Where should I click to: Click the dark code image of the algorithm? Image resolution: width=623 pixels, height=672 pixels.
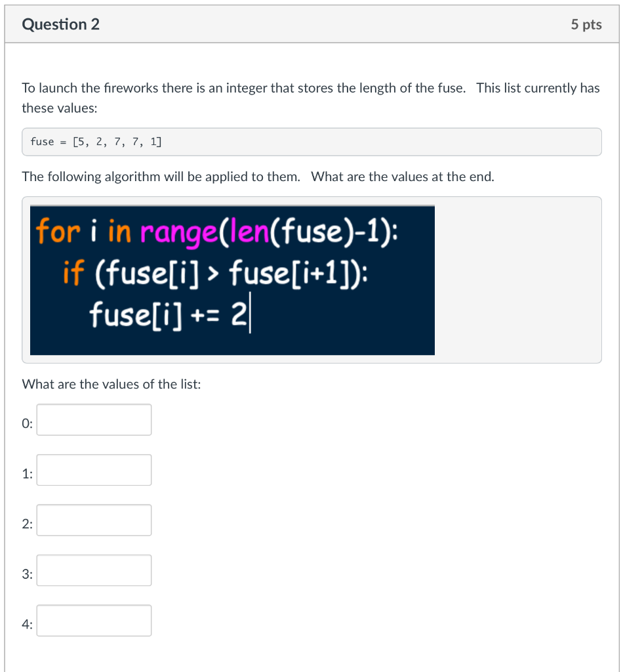(x=232, y=280)
